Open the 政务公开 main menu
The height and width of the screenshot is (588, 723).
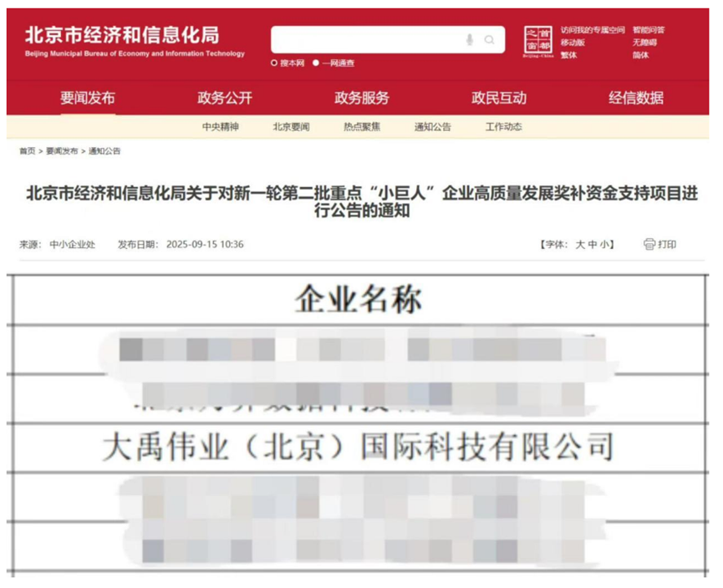click(x=225, y=98)
